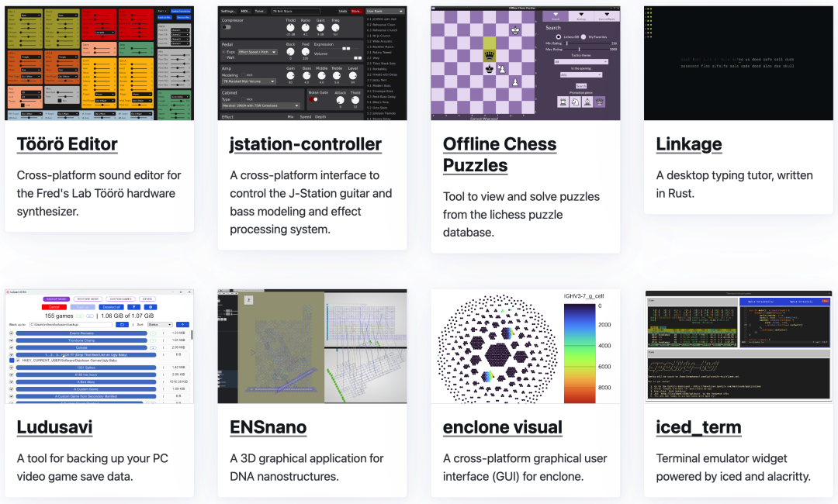The width and height of the screenshot is (838, 504).
Task: Open the Sort Status dropdown in Ludusavi
Action: coord(161,325)
